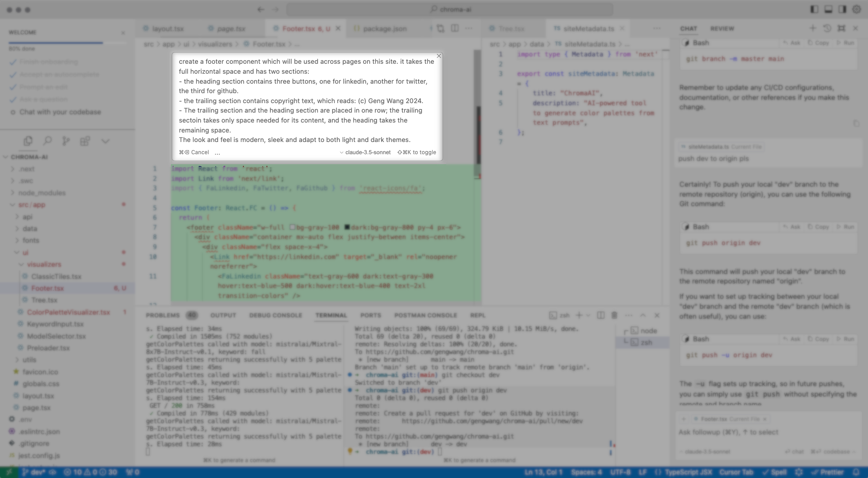
Task: Start a new chat with plus icon
Action: [x=812, y=28]
